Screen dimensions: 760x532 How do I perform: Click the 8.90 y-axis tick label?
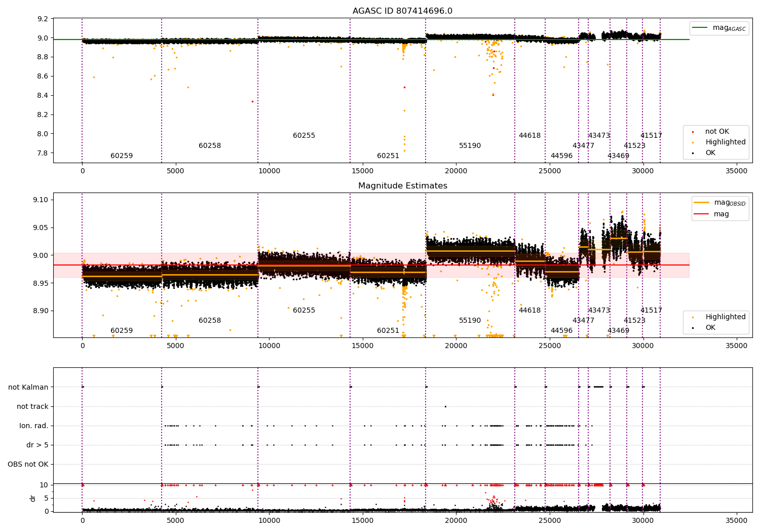41,311
